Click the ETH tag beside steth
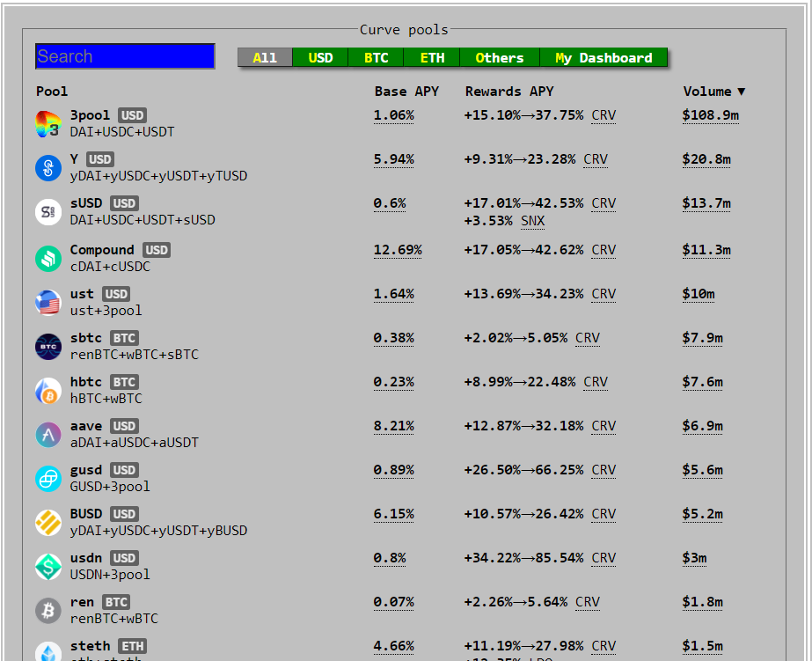The image size is (812, 661). [133, 646]
